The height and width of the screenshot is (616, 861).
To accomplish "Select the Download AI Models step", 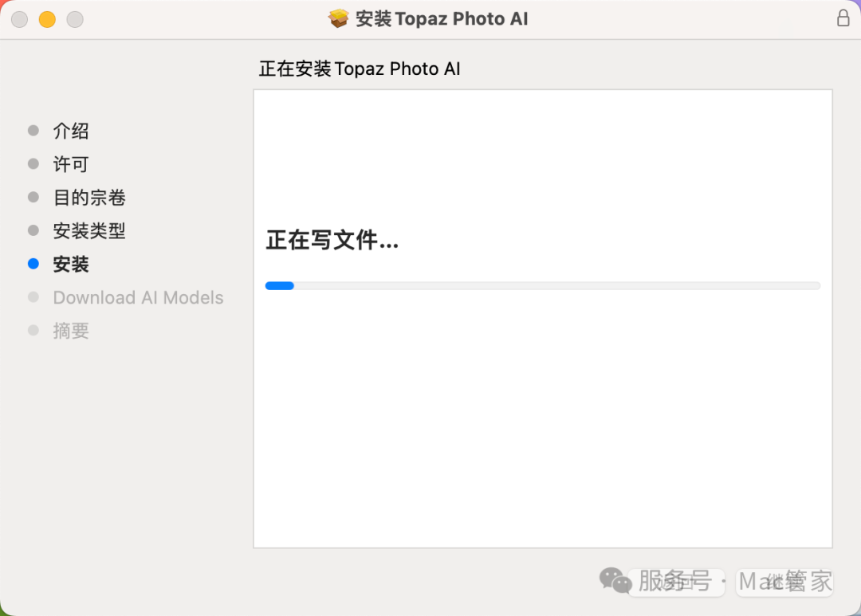I will coord(138,297).
